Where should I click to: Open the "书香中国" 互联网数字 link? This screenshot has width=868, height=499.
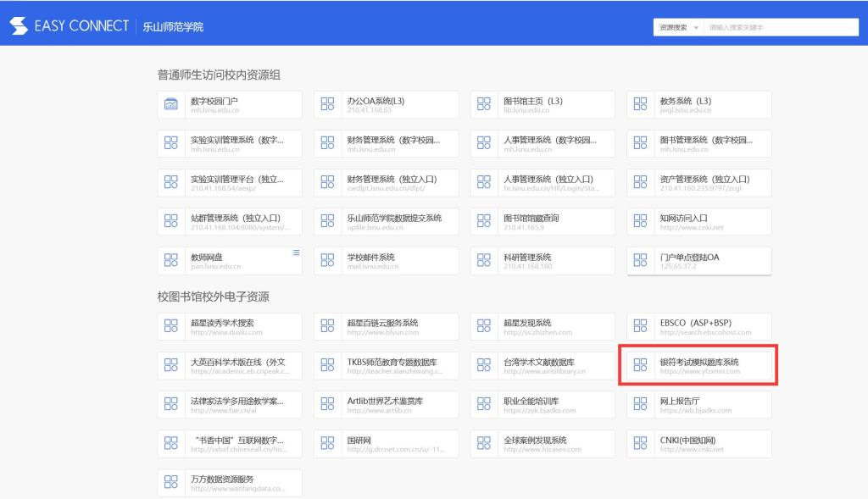[230, 444]
